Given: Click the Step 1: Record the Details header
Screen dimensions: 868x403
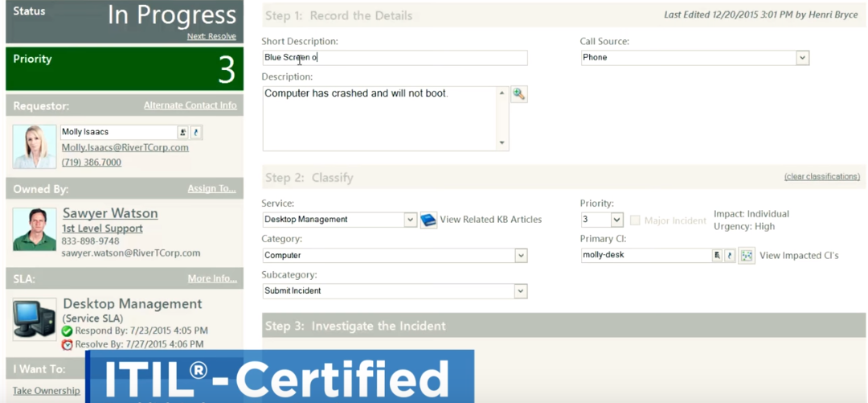Looking at the screenshot, I should point(563,15).
